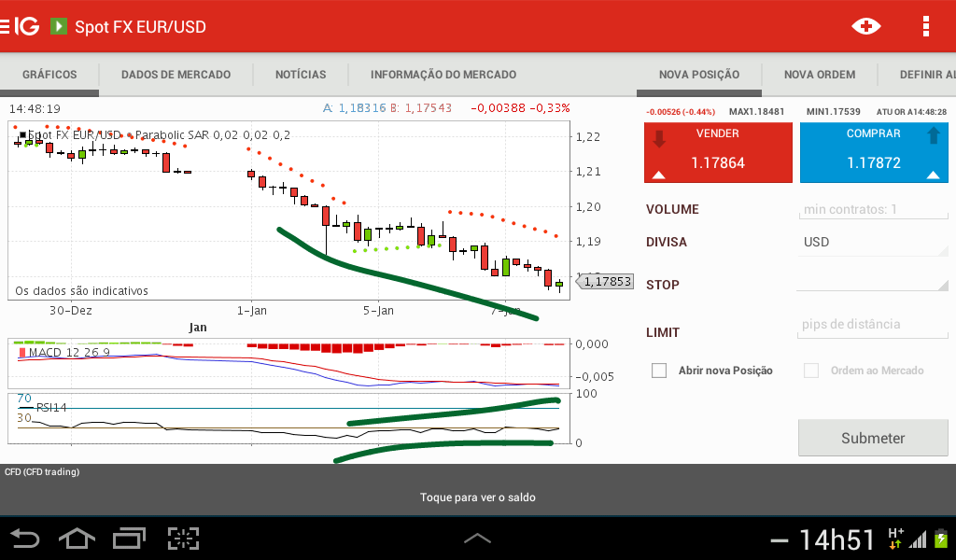Tap the Android back button
Viewport: 956px width, 560px height.
click(25, 539)
